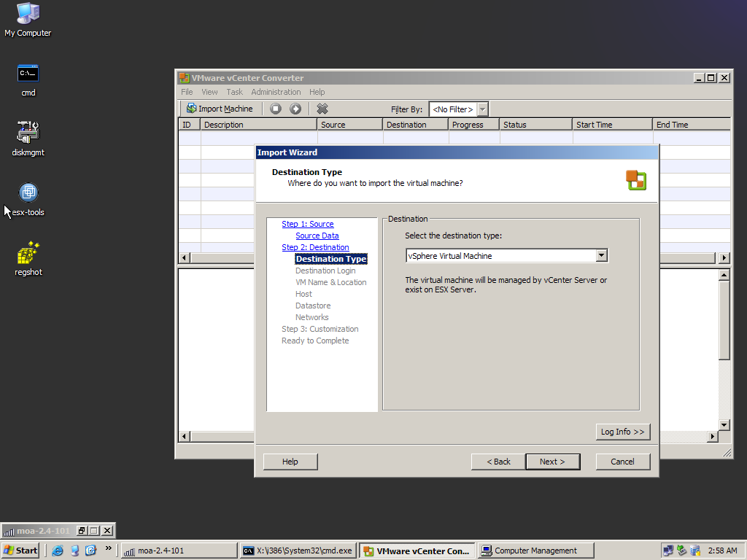Click the delete task X toolbar icon
This screenshot has height=560, width=747.
pos(322,109)
